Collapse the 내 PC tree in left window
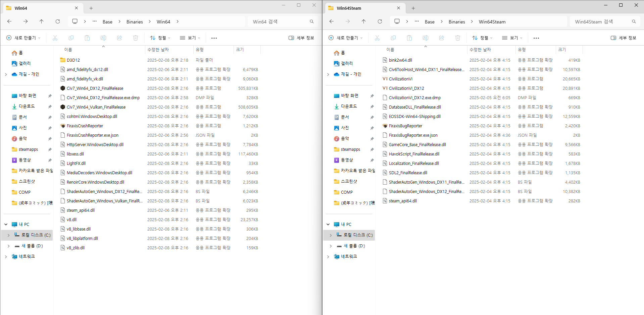Screen dimensions: 644x315 pos(6,225)
